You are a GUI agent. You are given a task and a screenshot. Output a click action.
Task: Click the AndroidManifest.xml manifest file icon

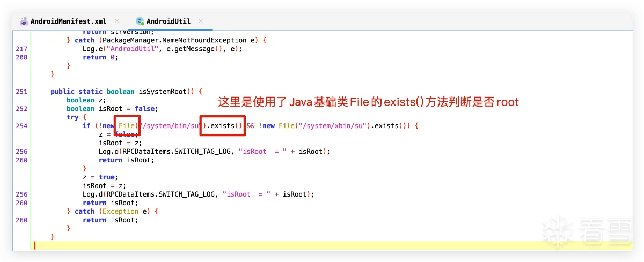pyautogui.click(x=24, y=21)
